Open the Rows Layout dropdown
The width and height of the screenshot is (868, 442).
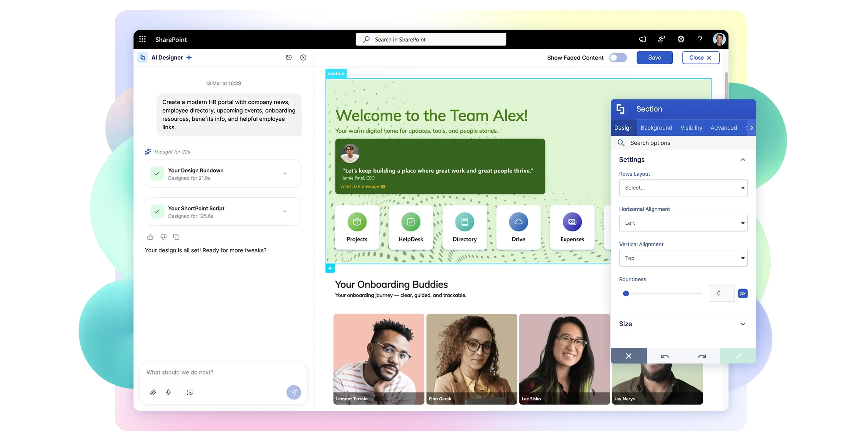pyautogui.click(x=683, y=188)
